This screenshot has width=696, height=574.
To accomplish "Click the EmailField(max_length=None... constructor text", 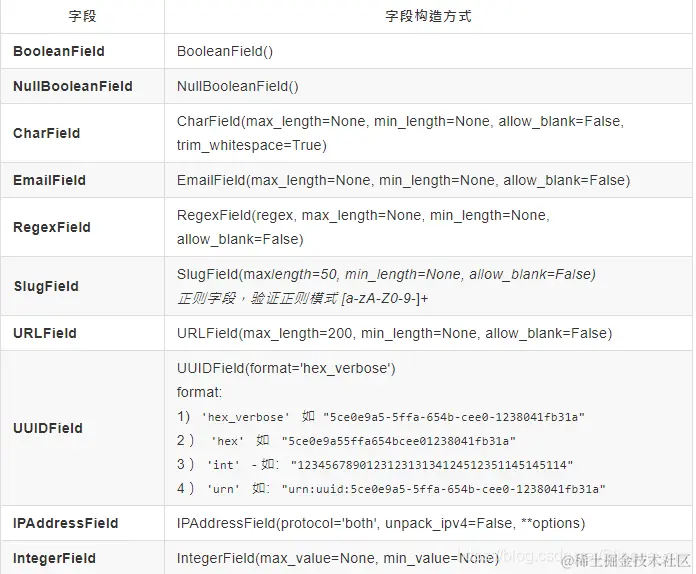I will (403, 180).
